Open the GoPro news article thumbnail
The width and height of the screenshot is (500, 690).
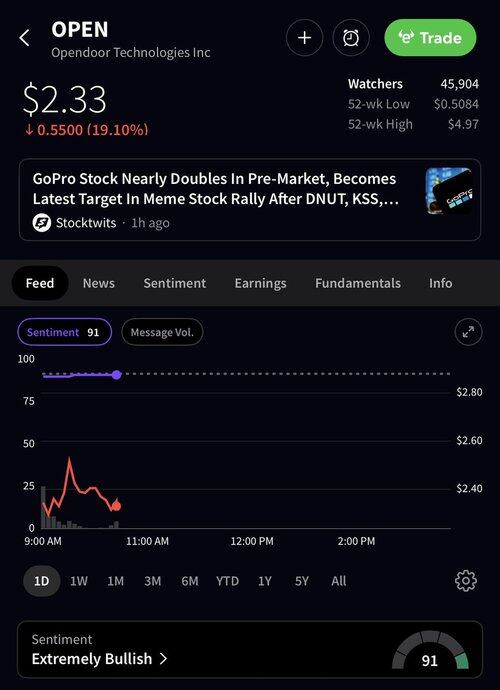point(449,191)
